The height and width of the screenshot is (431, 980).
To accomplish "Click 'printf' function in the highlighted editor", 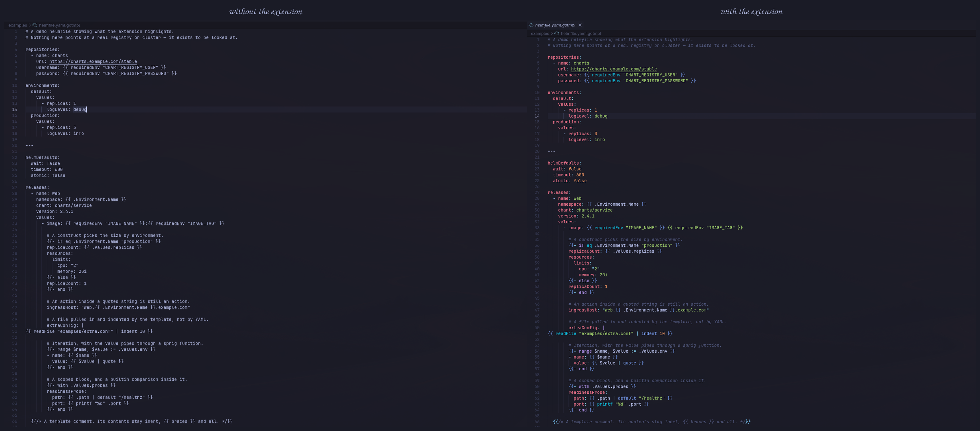I will click(605, 404).
